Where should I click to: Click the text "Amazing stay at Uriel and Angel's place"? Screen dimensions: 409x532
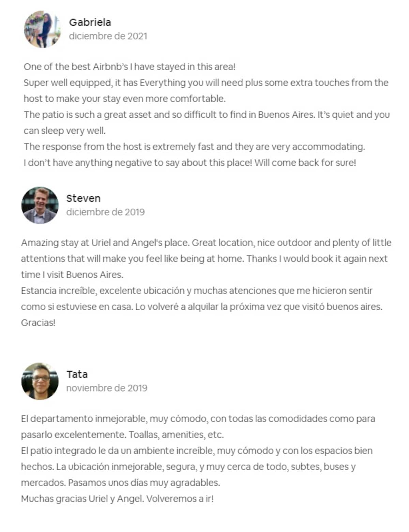105,243
